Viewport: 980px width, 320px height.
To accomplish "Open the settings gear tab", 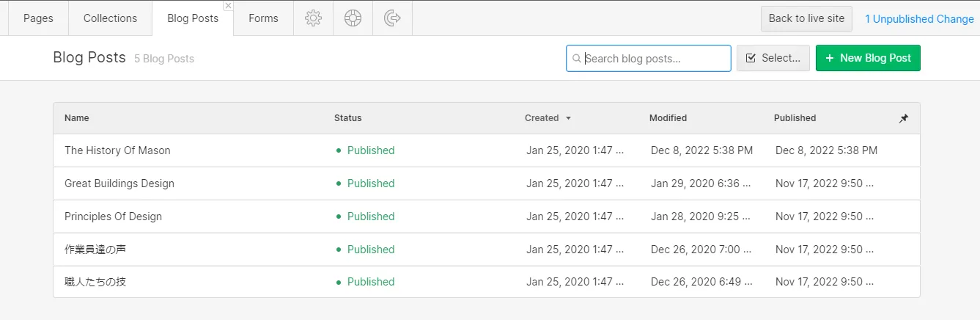I will 313,18.
